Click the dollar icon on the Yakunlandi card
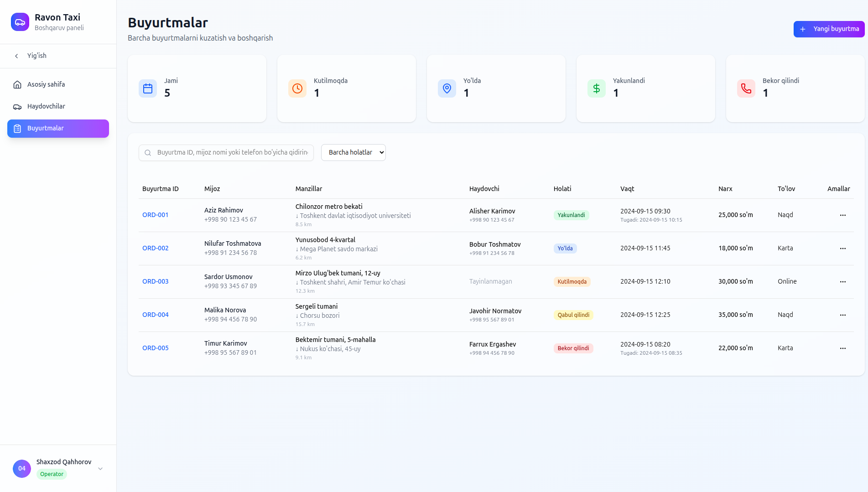 point(596,88)
